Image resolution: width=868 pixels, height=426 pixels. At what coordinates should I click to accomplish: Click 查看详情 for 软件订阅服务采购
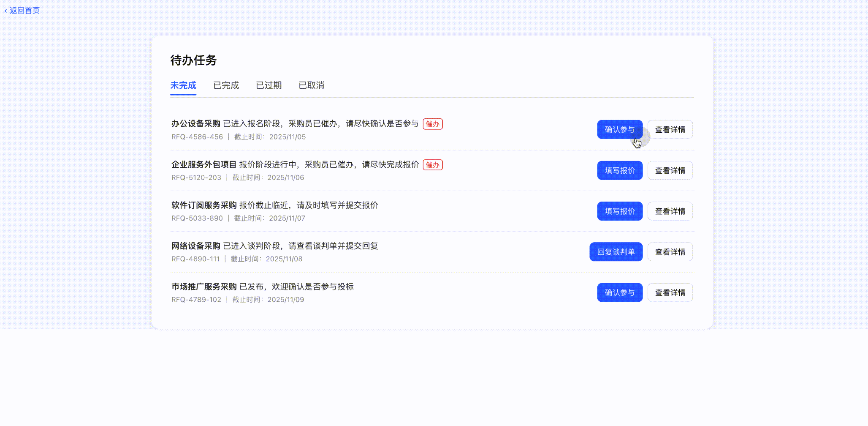pos(670,211)
